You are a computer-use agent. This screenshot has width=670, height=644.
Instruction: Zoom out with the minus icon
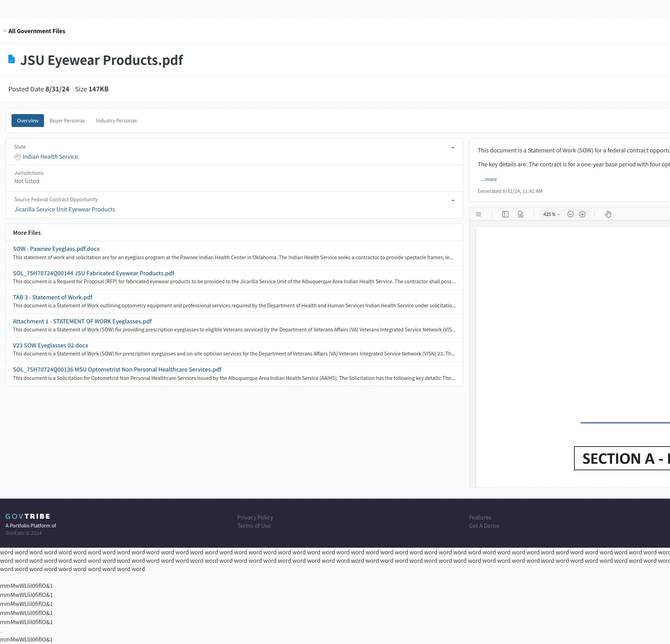[571, 214]
